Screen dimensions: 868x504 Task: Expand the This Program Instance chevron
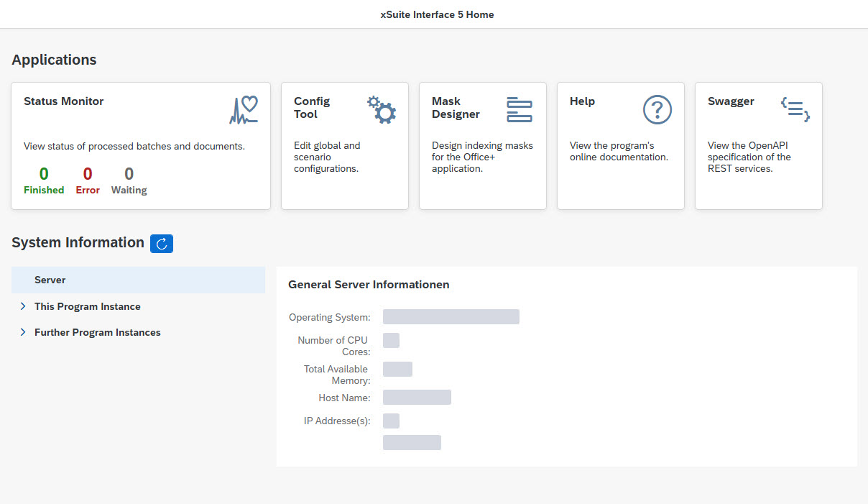(x=23, y=306)
